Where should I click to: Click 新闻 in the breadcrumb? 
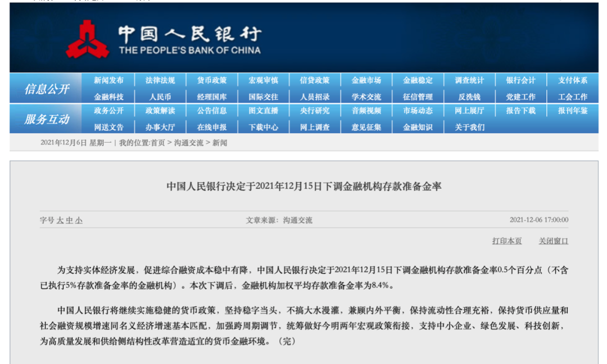pyautogui.click(x=220, y=143)
